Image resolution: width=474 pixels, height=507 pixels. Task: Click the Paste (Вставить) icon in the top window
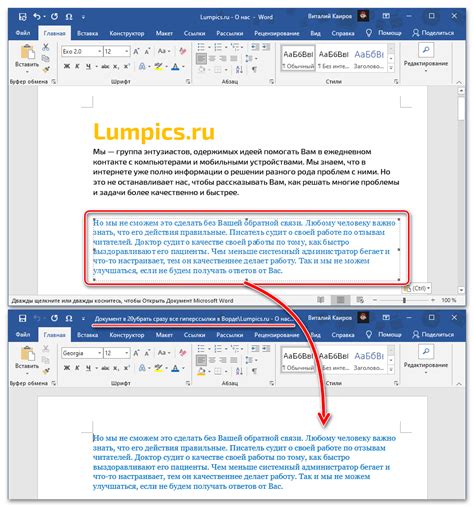[x=27, y=52]
